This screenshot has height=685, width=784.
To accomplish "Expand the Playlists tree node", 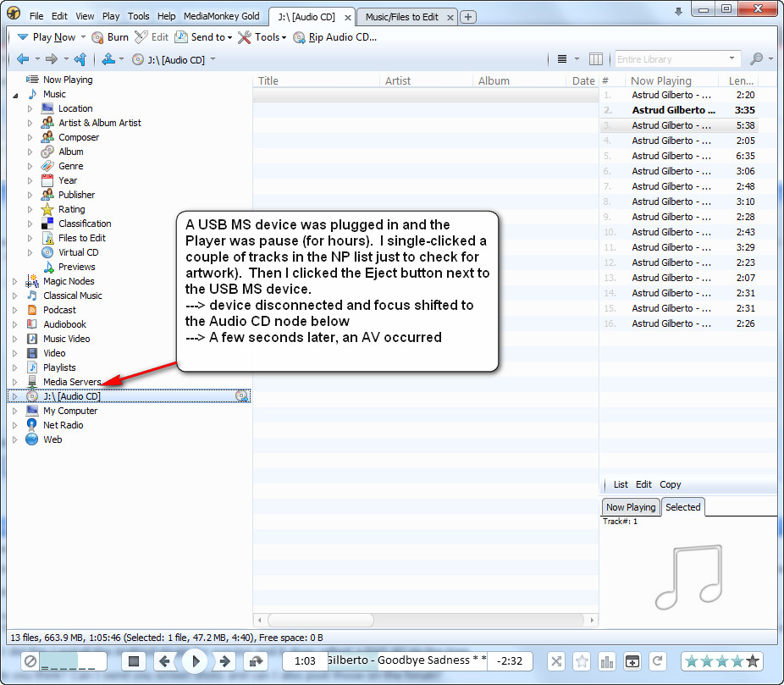I will coord(14,367).
